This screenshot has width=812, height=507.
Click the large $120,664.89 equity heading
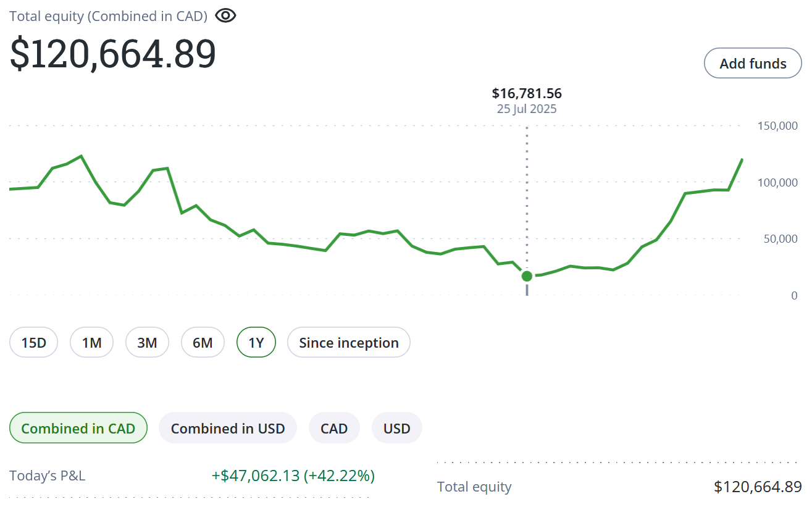click(x=113, y=54)
